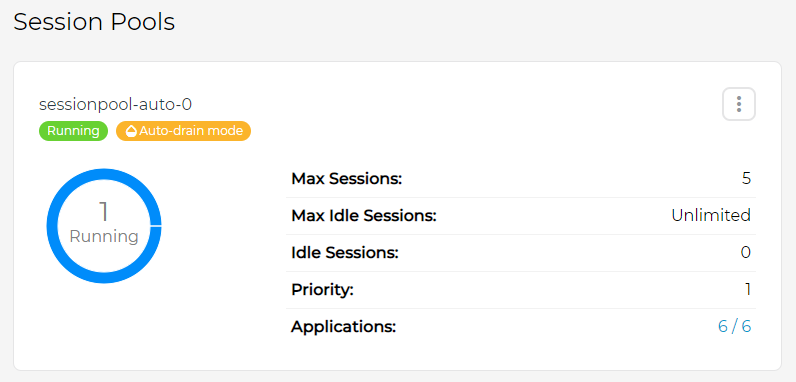Click the green Running status badge

(x=74, y=131)
